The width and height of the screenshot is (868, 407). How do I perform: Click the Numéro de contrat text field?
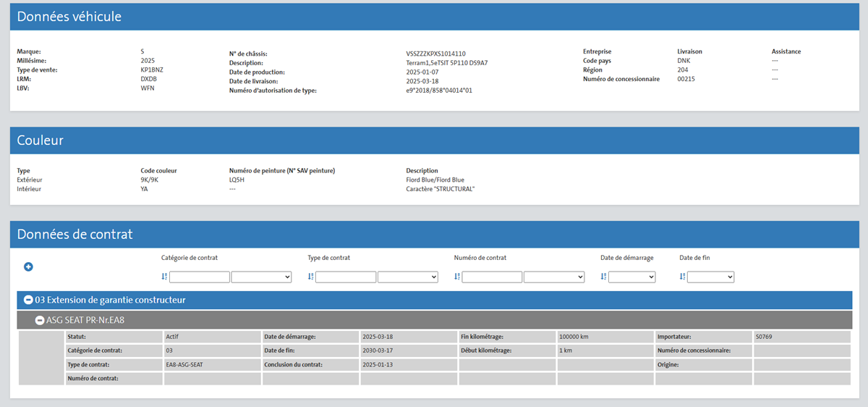click(492, 277)
